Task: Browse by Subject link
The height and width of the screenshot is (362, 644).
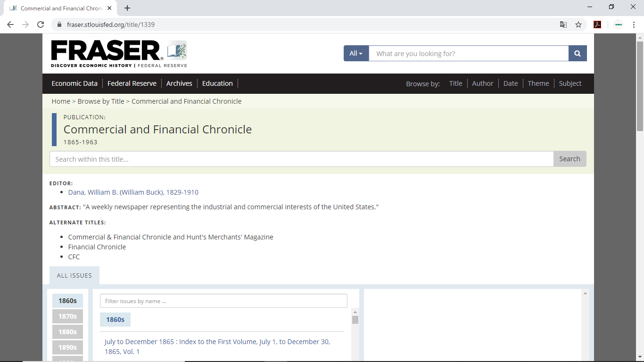Action: 570,83
